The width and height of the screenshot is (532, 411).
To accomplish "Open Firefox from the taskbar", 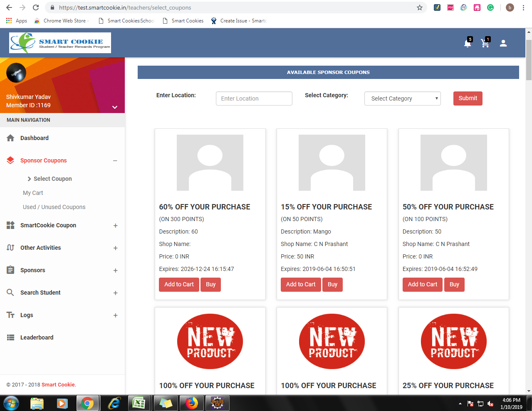I will coord(191,403).
